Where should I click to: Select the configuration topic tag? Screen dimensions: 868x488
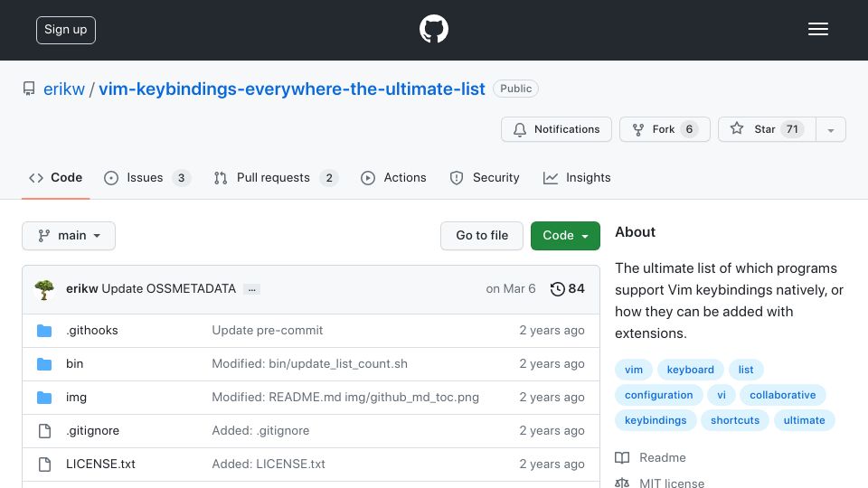[659, 395]
